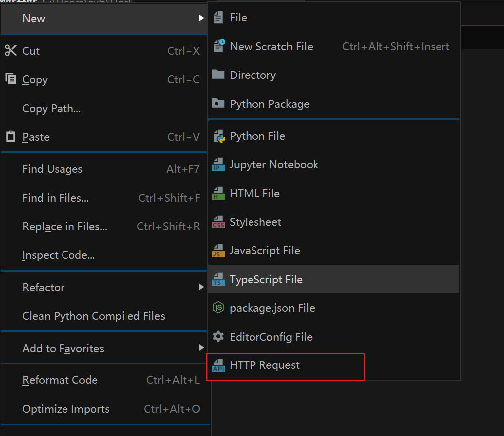Create a new HTTP Request
504x436 pixels.
point(334,365)
